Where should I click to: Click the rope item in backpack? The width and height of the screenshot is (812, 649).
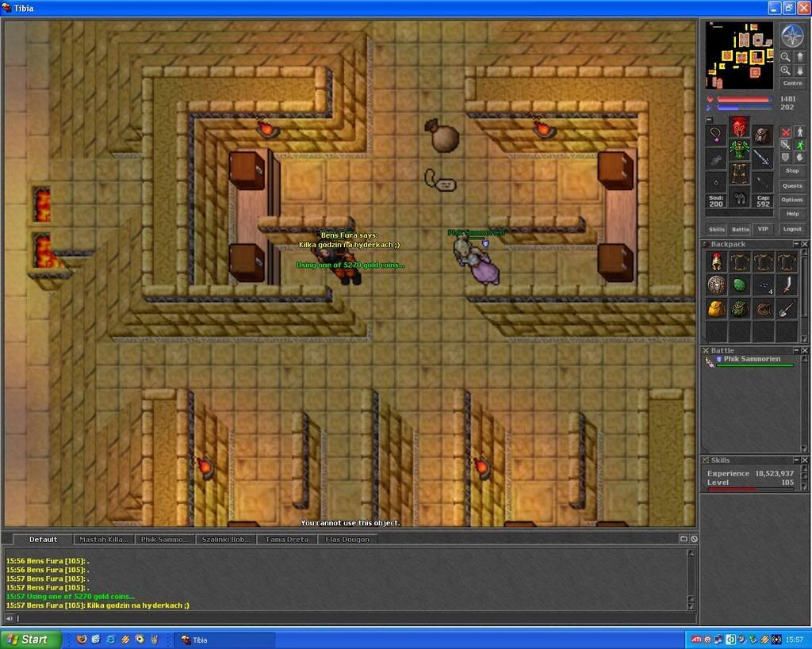(764, 308)
